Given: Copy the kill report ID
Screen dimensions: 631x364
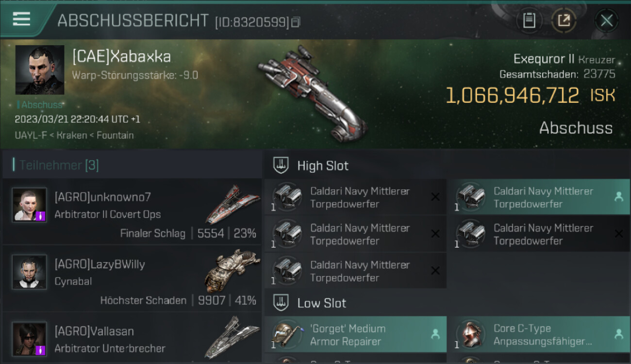Looking at the screenshot, I should [296, 22].
